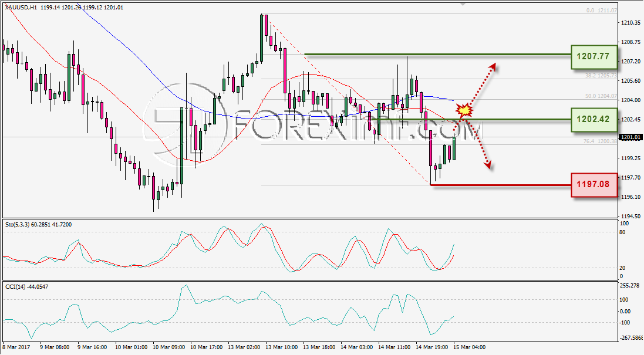
Task: Click the CCI(14) -44.0547 indicator label
Action: coord(26,286)
